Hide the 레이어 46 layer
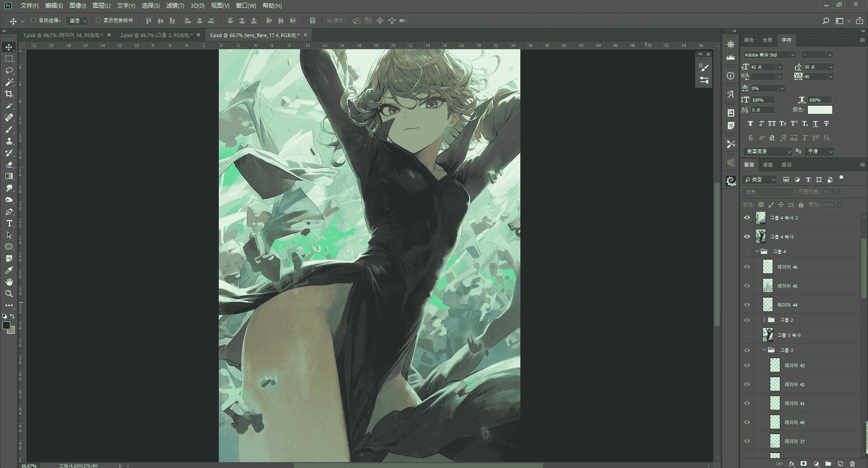The width and height of the screenshot is (868, 468). [747, 267]
